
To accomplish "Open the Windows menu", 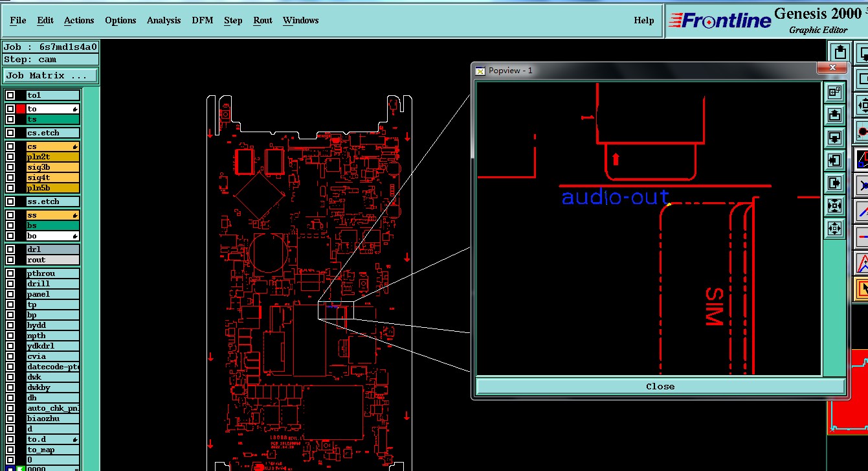I will pyautogui.click(x=300, y=20).
